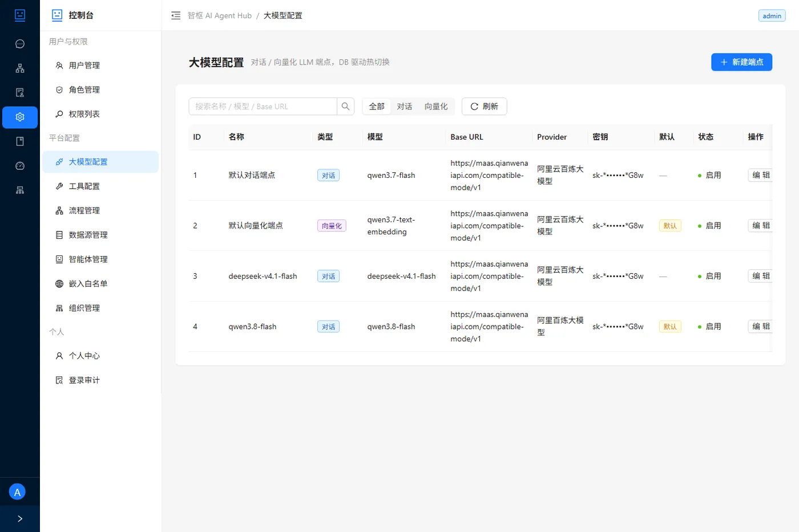Open the book icon in dark rail
This screenshot has width=799, height=532.
[x=20, y=141]
